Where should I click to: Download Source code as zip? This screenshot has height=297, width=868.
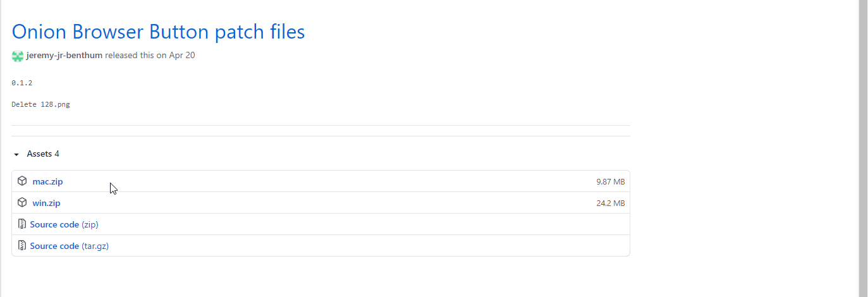(x=54, y=225)
